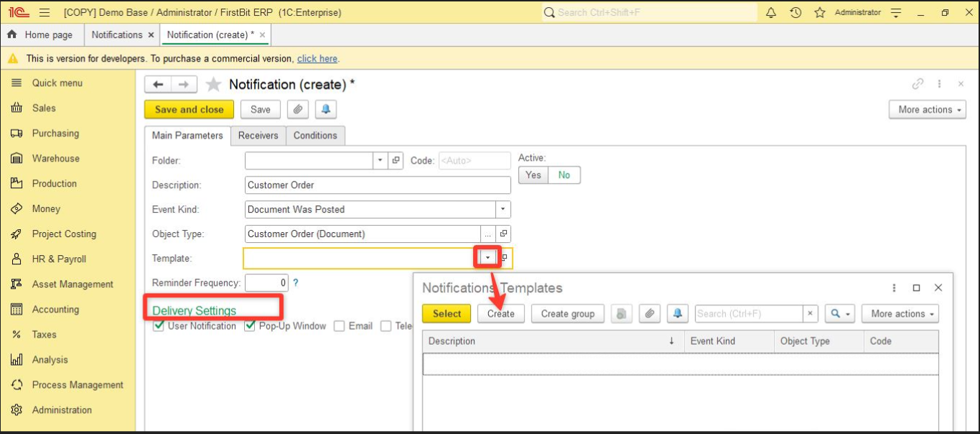Add Notification form to favorites star
This screenshot has width=980, height=434.
point(213,85)
